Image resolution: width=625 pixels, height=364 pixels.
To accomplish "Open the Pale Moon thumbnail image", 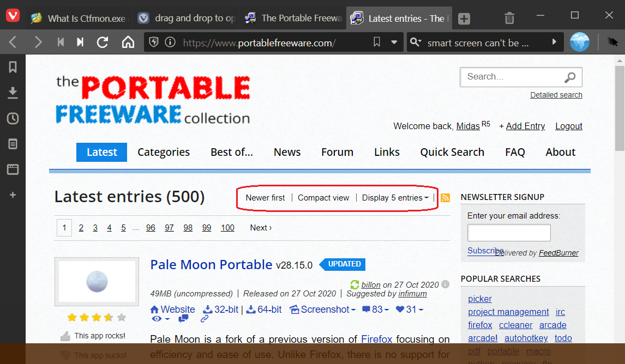I will (x=97, y=282).
